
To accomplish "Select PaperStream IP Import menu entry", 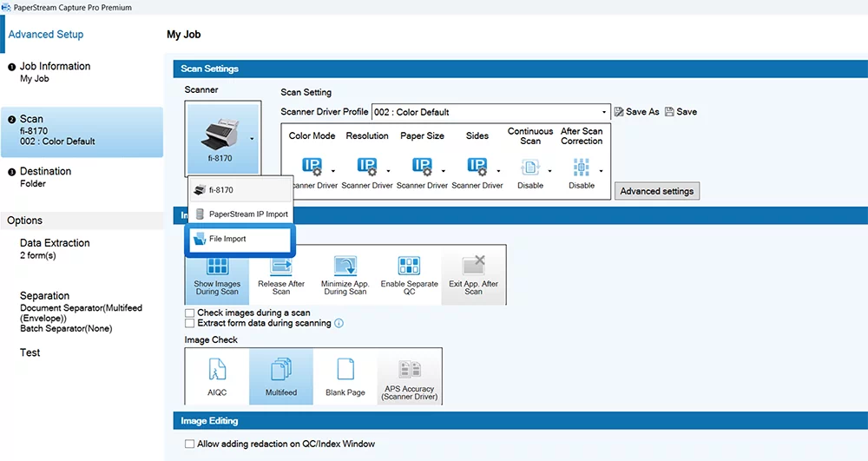I will tap(247, 214).
